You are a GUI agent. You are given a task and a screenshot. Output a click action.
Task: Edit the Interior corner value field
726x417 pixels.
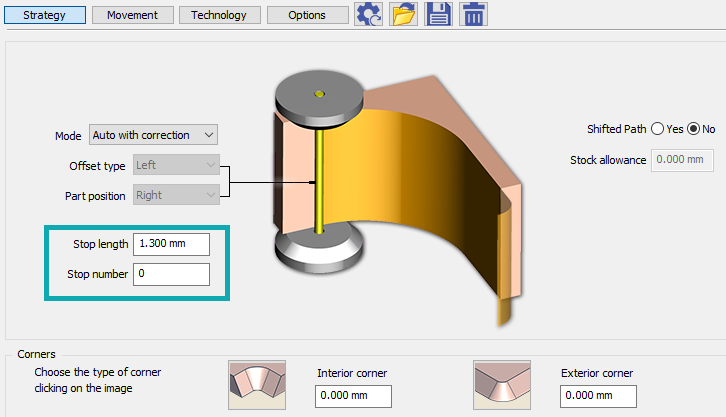[x=355, y=396]
